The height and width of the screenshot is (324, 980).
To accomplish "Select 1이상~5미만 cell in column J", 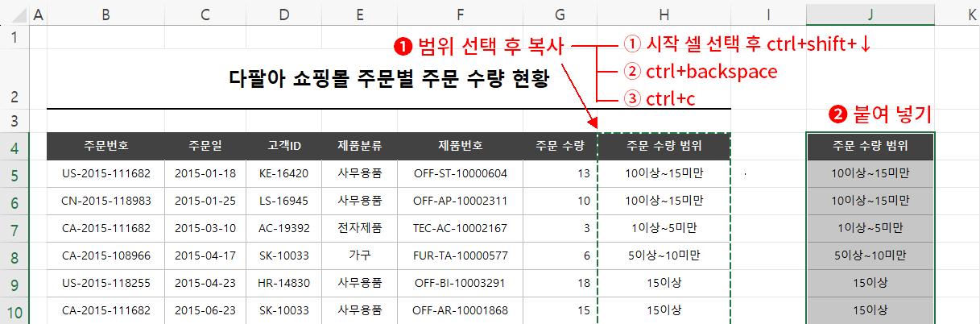I will tap(870, 229).
